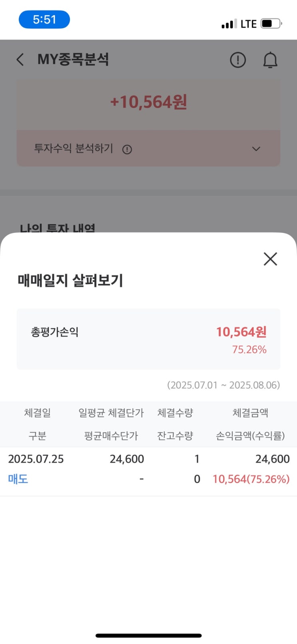
Task: Tap the info icon beside 투자수익 분석하기
Action: tap(127, 149)
